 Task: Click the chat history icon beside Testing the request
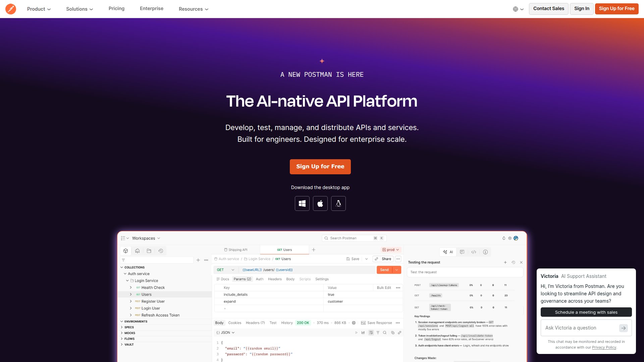pyautogui.click(x=513, y=262)
